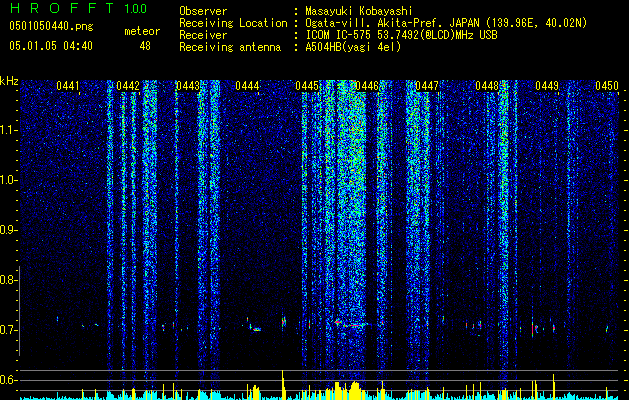The width and height of the screenshot is (629, 400).
Task: Click the 0.6 kHz axis tick label
Action: pyautogui.click(x=9, y=380)
